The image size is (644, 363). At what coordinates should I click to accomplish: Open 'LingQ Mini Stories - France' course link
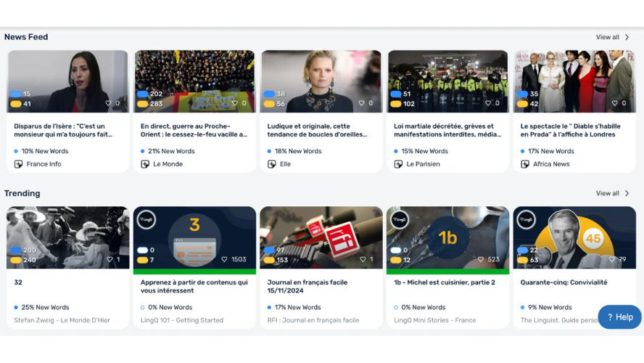click(x=435, y=320)
